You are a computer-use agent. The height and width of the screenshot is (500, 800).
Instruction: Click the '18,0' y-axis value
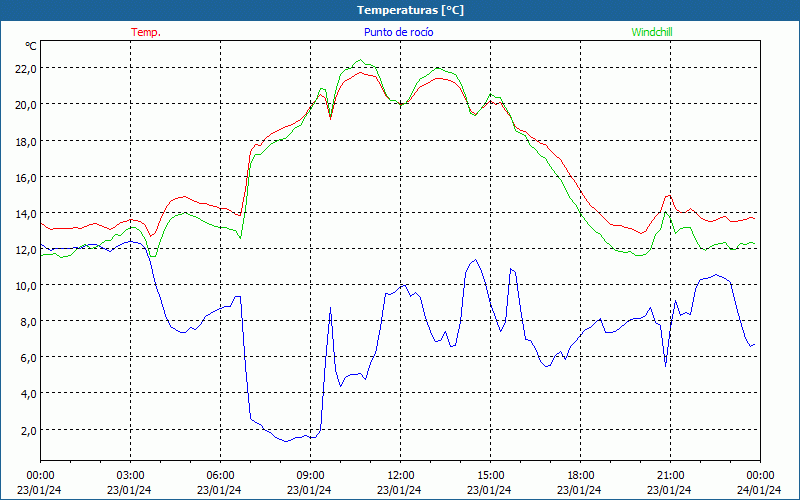coord(26,141)
